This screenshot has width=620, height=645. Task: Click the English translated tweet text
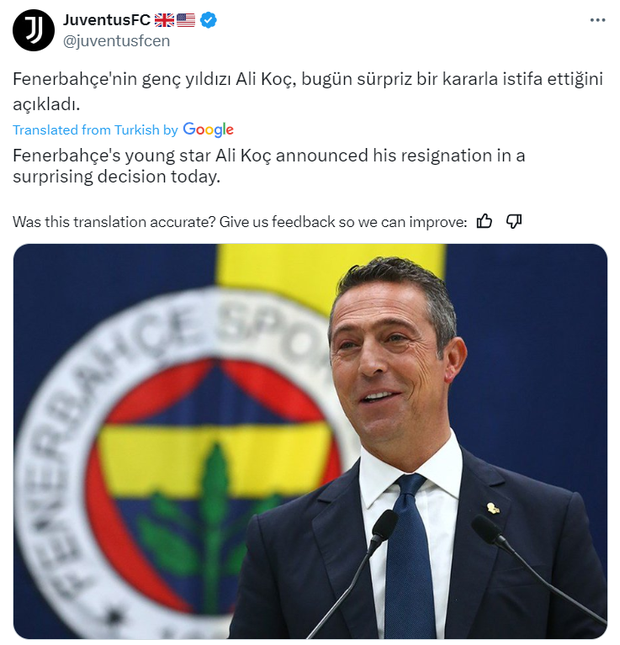[269, 166]
